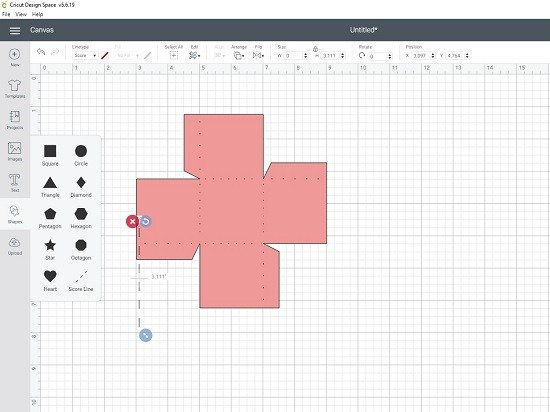Click the Rotate angle field
Image resolution: width=550 pixels, height=412 pixels.
point(377,56)
